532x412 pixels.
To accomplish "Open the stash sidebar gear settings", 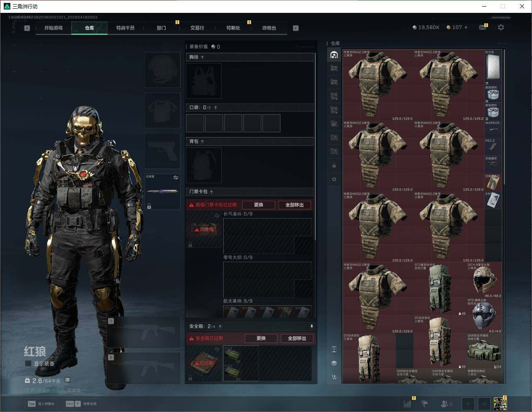I will [x=334, y=179].
